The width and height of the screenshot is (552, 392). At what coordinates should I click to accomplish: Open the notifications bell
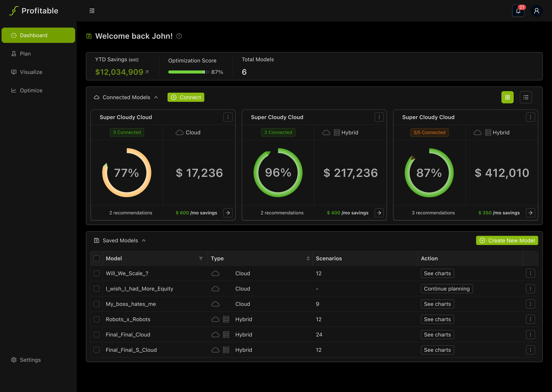click(x=518, y=11)
